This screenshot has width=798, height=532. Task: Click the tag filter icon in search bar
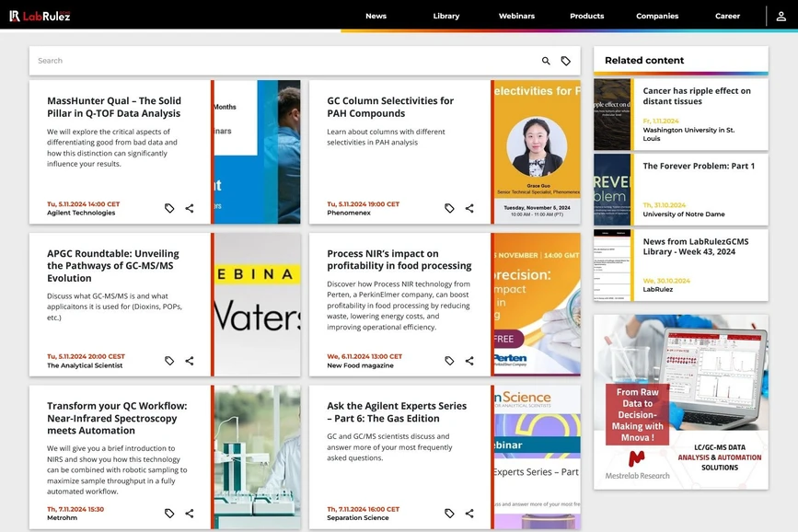pyautogui.click(x=565, y=61)
